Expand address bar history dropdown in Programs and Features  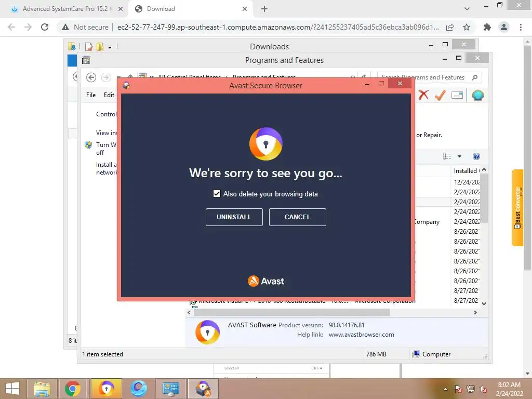tap(353, 77)
